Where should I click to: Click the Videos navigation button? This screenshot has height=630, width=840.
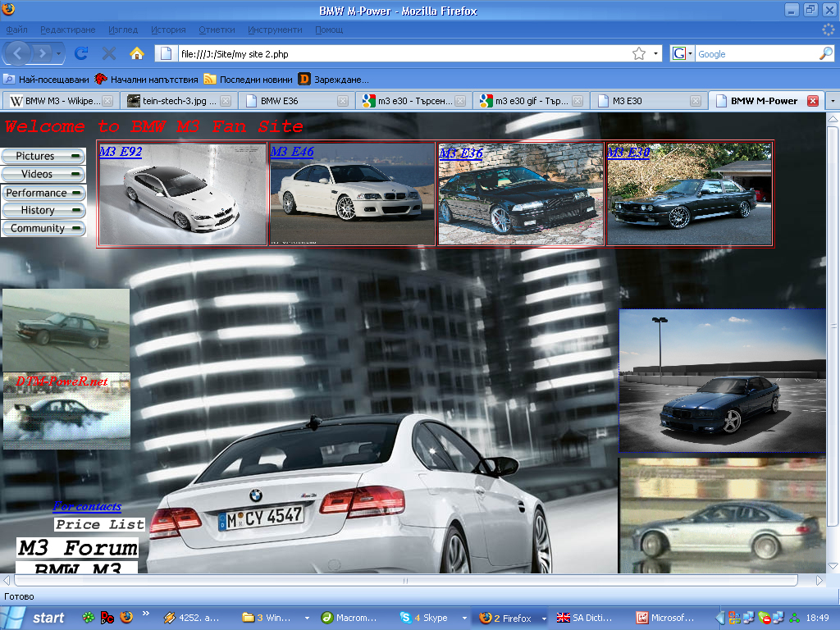click(43, 174)
